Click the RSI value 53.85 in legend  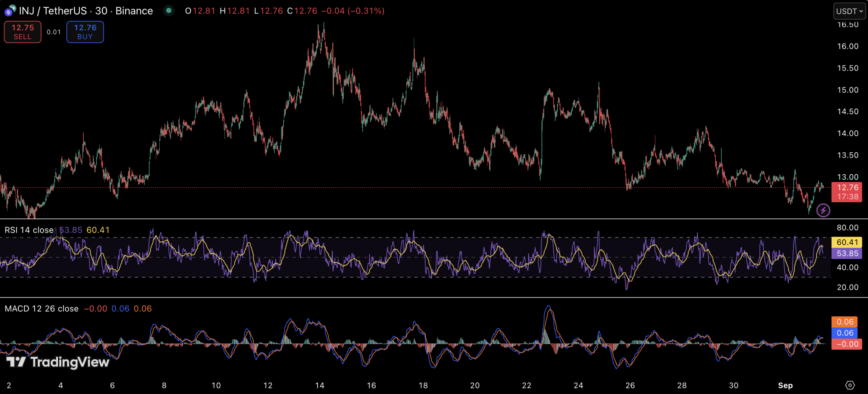click(x=71, y=230)
